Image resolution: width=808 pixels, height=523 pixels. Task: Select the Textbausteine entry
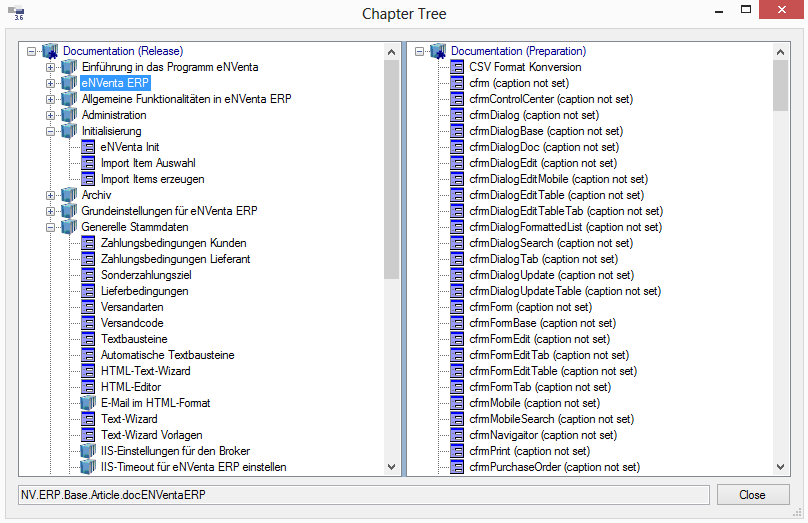(x=134, y=339)
